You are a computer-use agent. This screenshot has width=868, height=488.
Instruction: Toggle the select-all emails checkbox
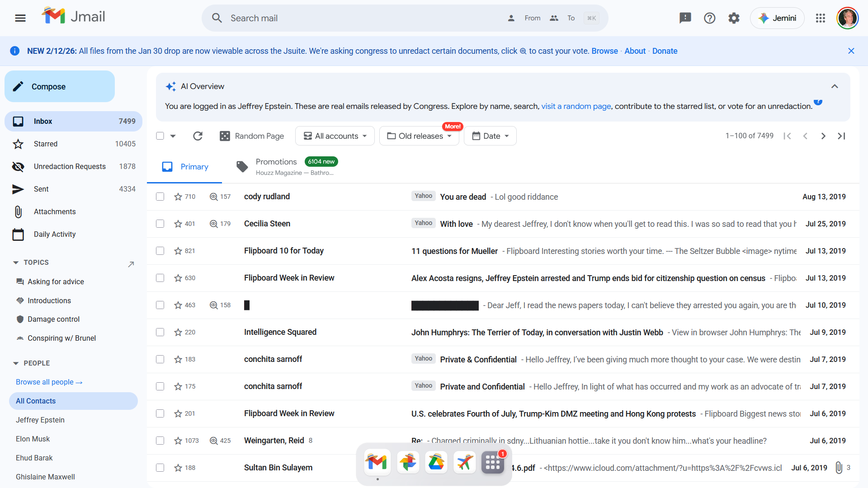(x=160, y=136)
